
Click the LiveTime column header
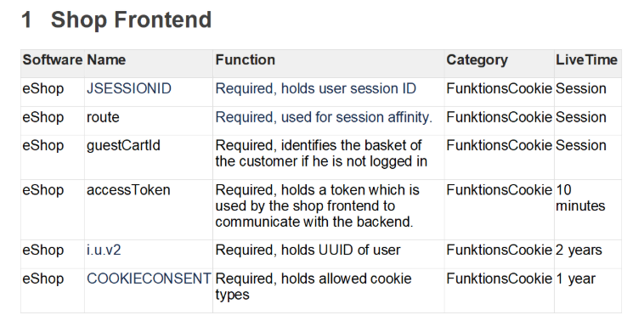click(586, 60)
